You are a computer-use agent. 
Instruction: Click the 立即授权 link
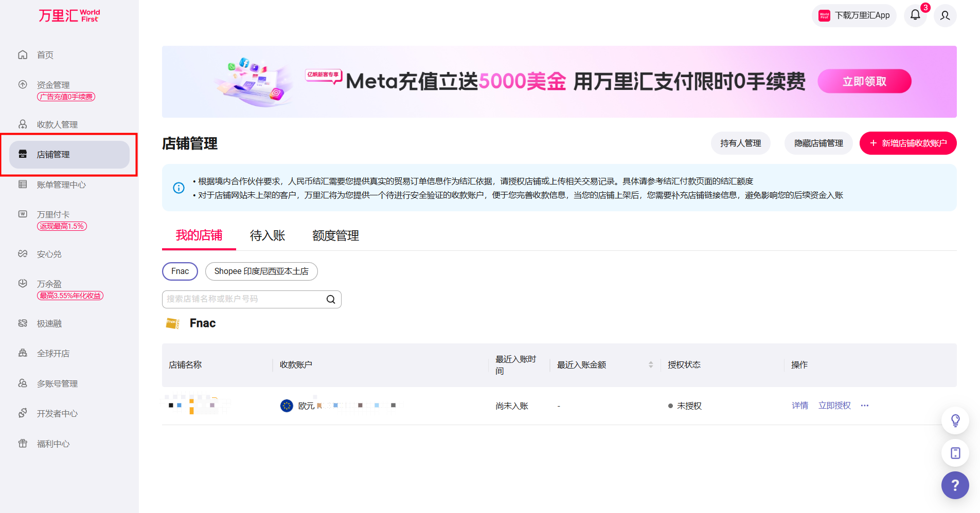(834, 406)
